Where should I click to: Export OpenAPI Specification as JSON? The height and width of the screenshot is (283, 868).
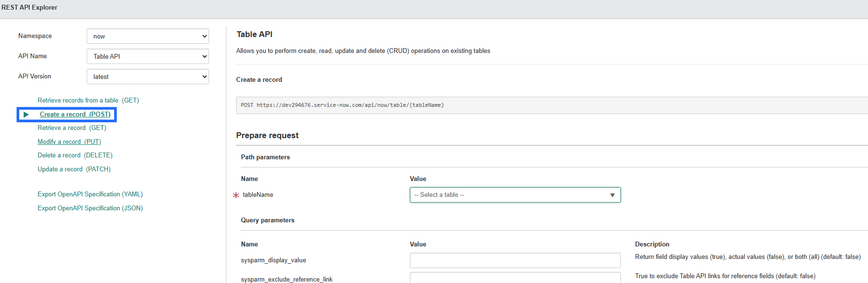pyautogui.click(x=90, y=208)
